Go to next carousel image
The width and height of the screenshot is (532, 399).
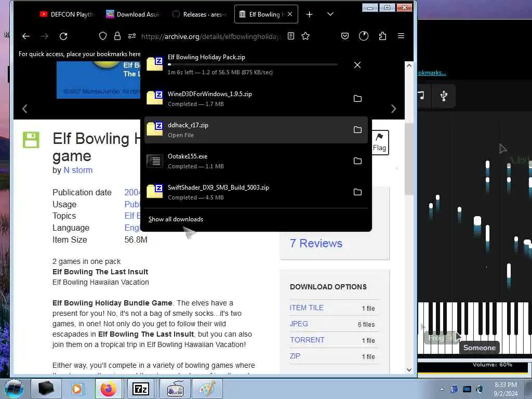point(394,109)
